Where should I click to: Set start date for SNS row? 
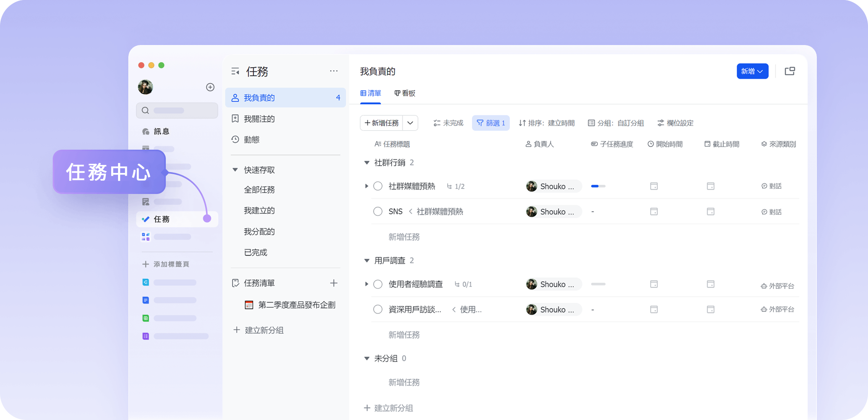coord(654,212)
